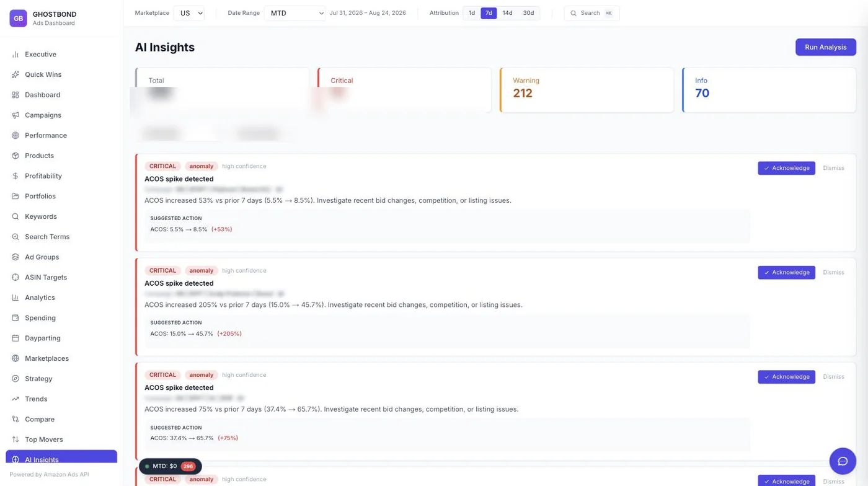The width and height of the screenshot is (868, 486).
Task: Click the '(+75%)' change value
Action: click(x=228, y=438)
